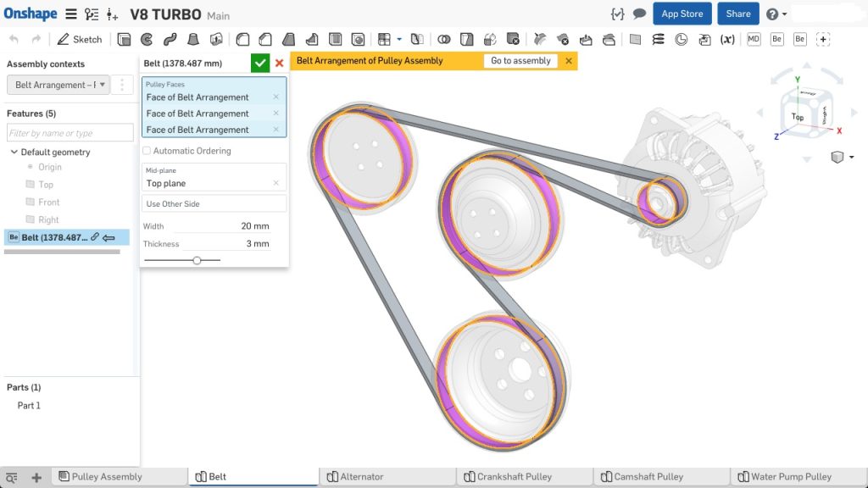
Task: Open the comments speech bubble icon
Action: coord(639,14)
